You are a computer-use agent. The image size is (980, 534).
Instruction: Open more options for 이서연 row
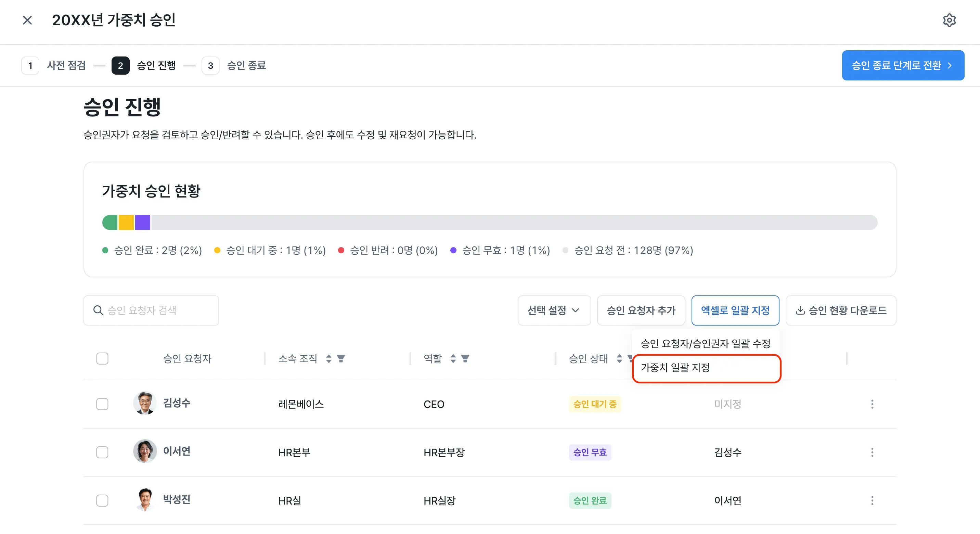(872, 453)
